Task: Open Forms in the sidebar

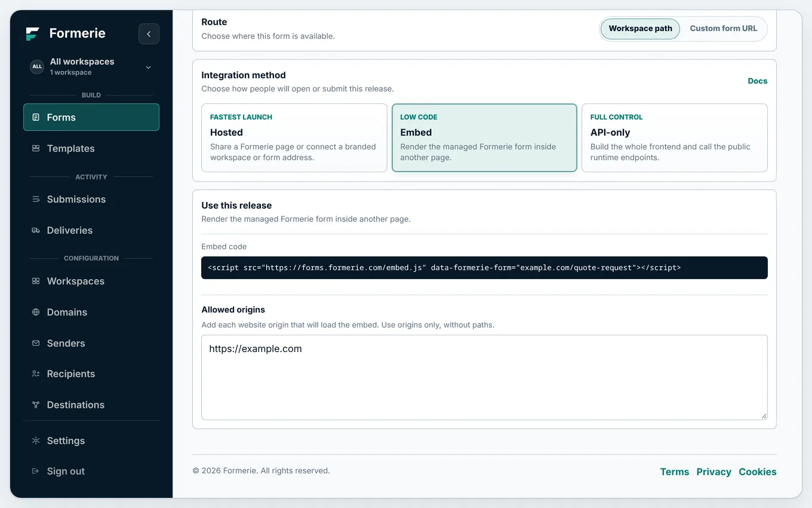Action: (x=91, y=117)
